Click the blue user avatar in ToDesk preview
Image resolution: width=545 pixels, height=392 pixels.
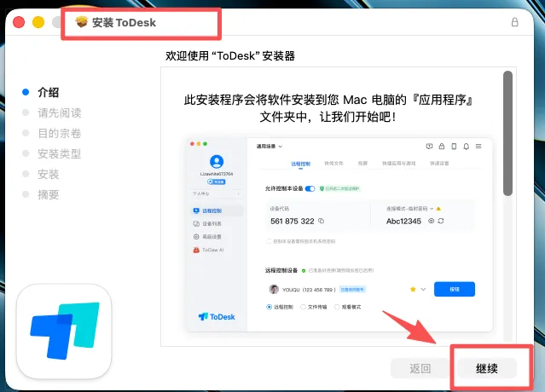pos(217,161)
